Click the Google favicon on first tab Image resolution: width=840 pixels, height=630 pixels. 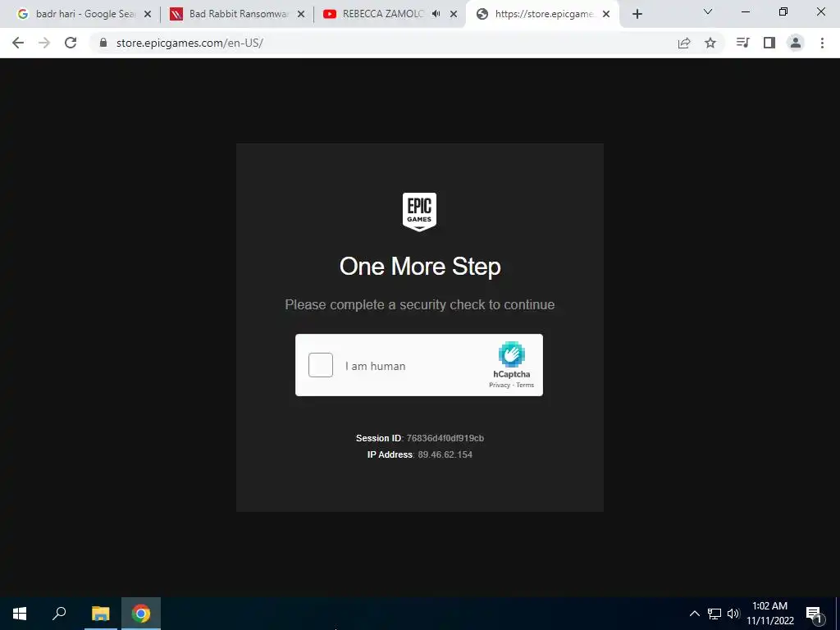(x=22, y=15)
